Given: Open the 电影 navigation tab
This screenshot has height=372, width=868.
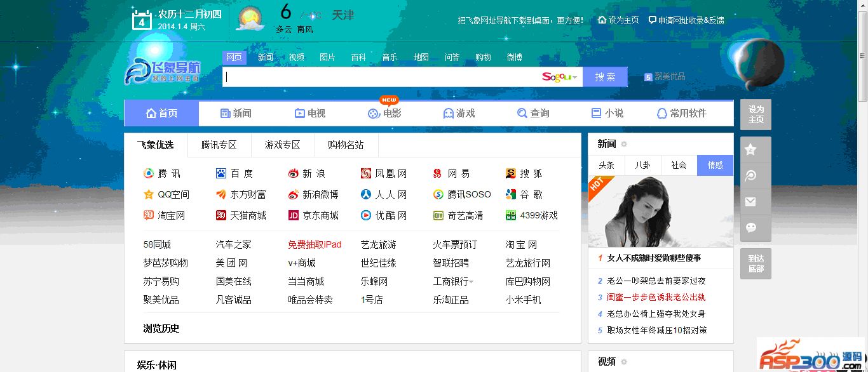Looking at the screenshot, I should click(384, 113).
